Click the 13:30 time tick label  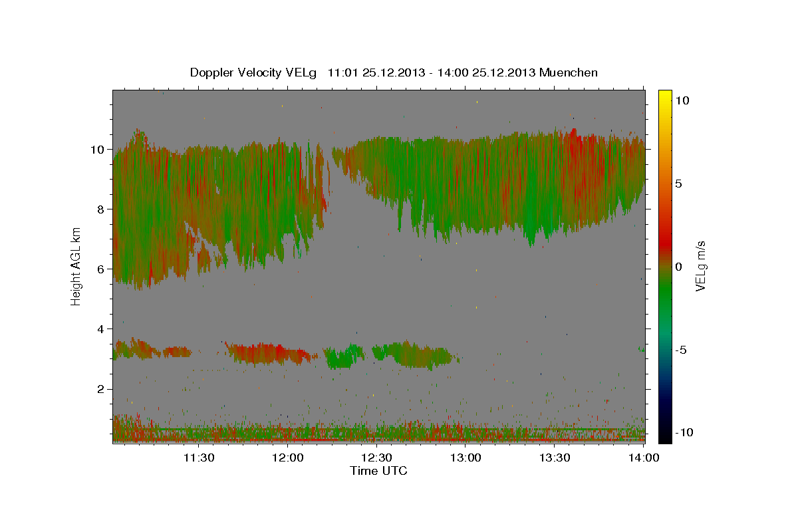pos(555,458)
